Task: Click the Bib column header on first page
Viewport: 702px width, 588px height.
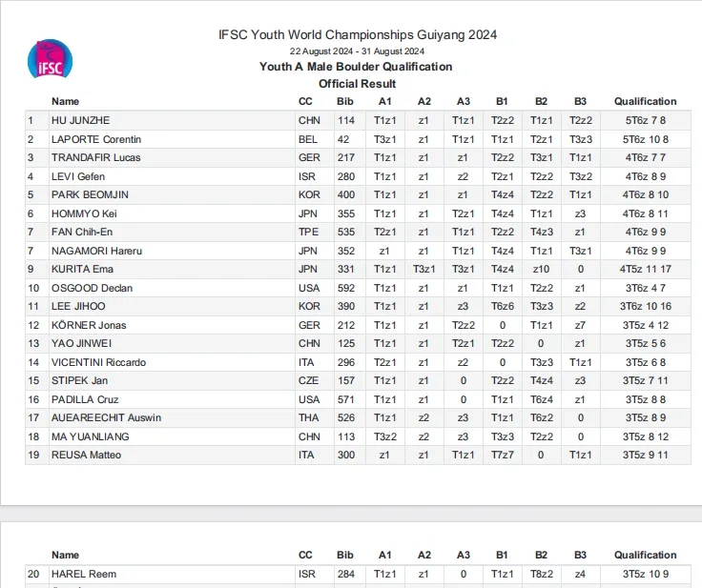Action: (345, 102)
